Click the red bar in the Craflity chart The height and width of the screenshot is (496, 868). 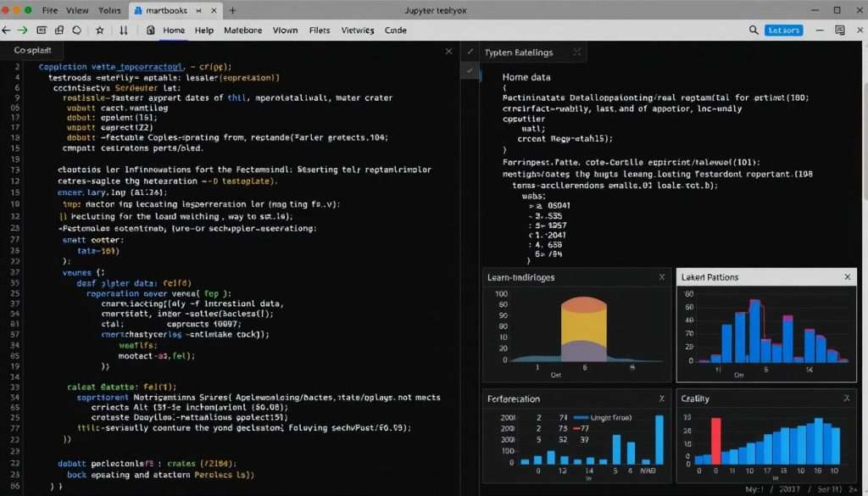[716, 441]
